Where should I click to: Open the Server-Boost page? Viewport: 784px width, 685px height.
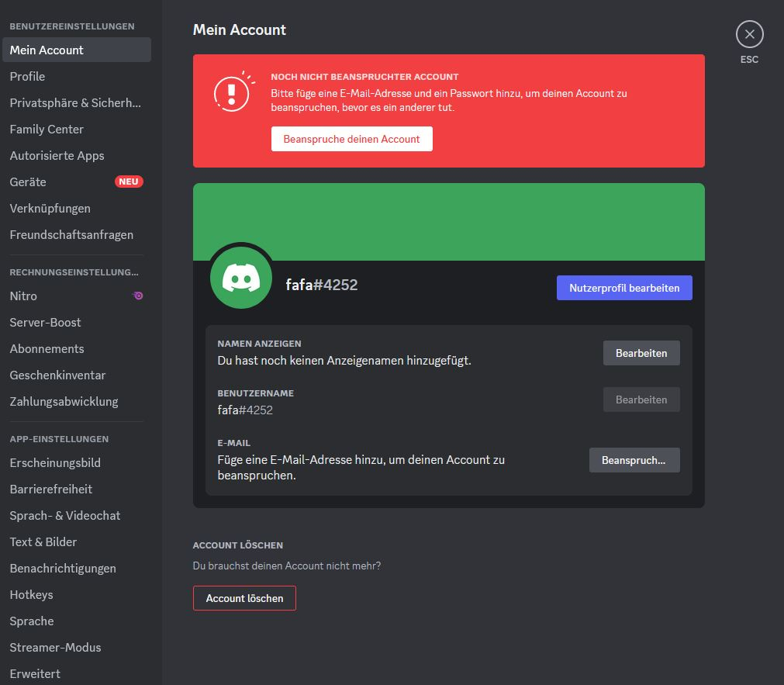tap(77, 322)
